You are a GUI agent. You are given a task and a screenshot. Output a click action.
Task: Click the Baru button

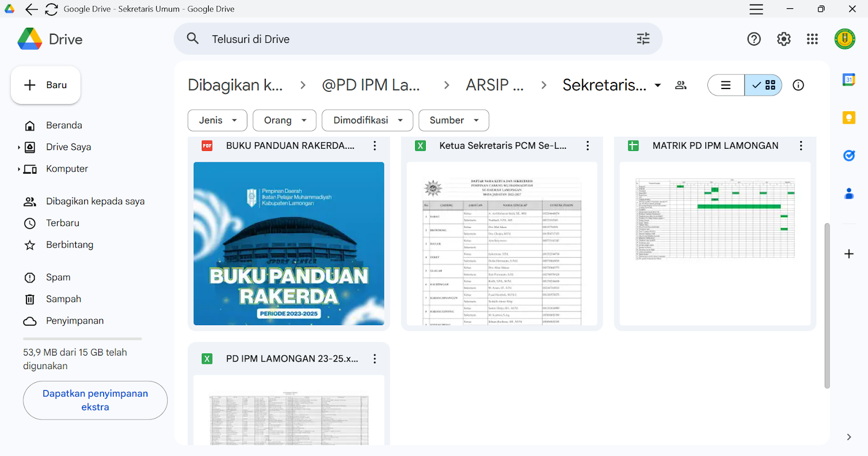pyautogui.click(x=46, y=85)
